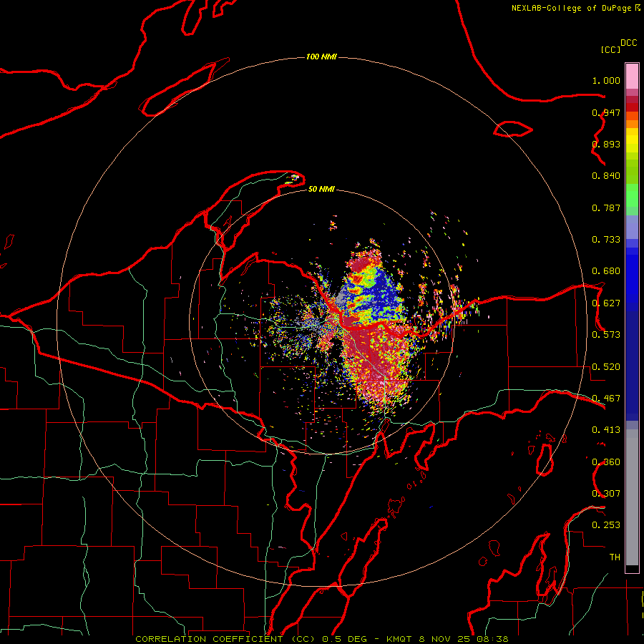The image size is (644, 644).
Task: Click the 0.413 scale value
Action: point(606,430)
